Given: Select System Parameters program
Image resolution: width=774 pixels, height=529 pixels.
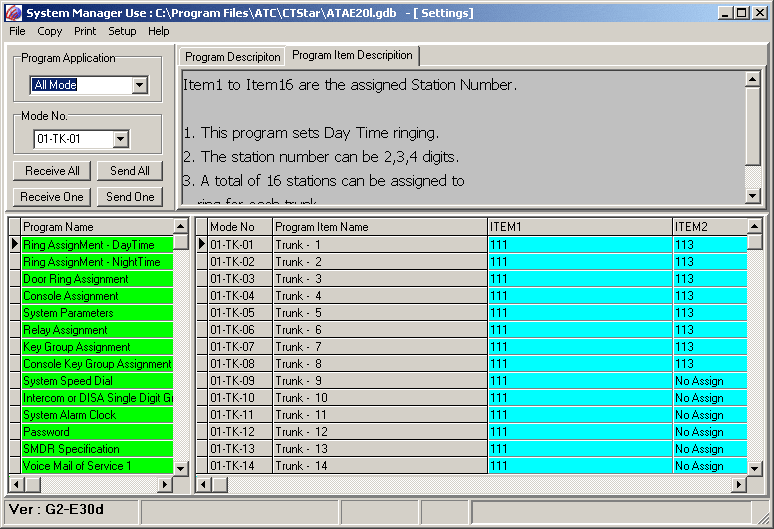Looking at the screenshot, I should [x=97, y=313].
